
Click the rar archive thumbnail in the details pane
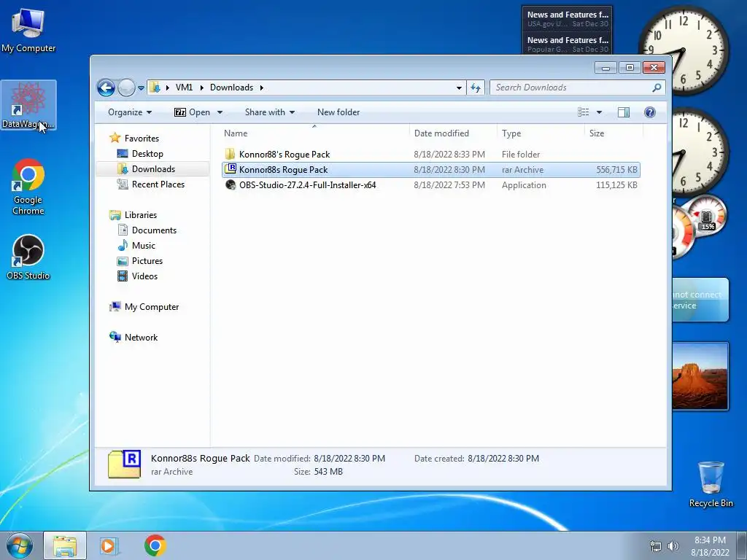pyautogui.click(x=124, y=464)
